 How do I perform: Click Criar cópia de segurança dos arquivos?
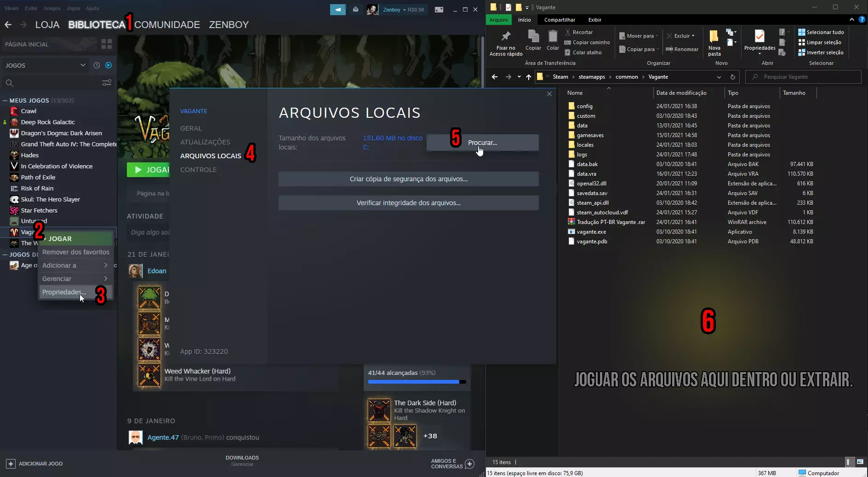click(408, 179)
